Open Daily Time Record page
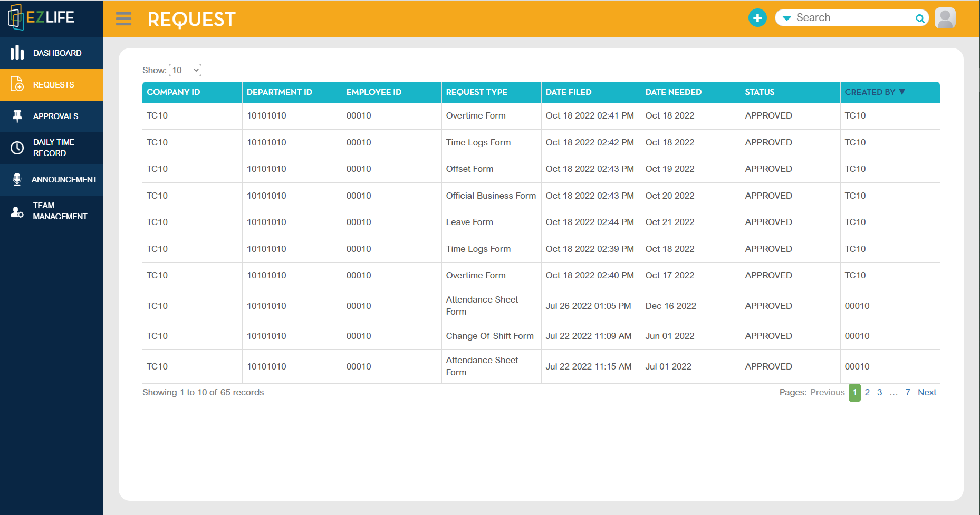Image resolution: width=980 pixels, height=515 pixels. coord(51,148)
